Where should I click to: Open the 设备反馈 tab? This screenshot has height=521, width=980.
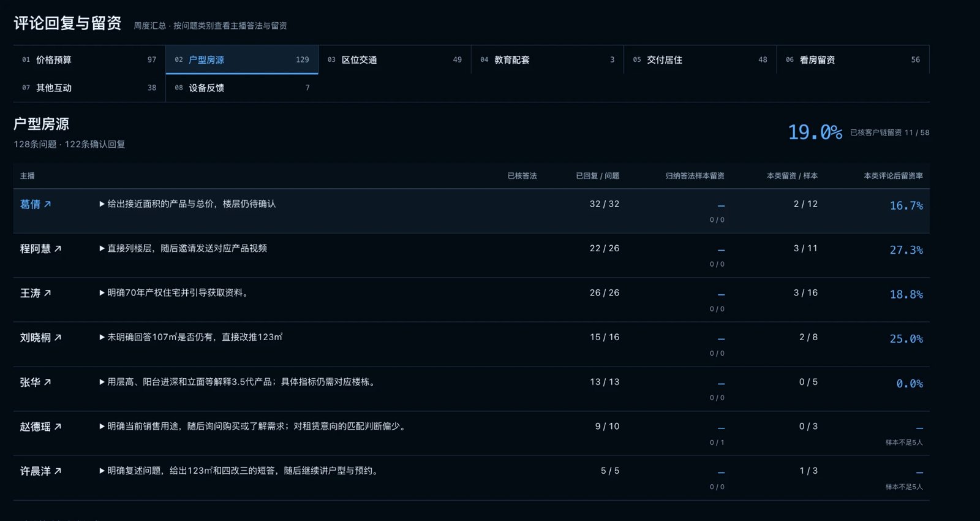tap(242, 88)
